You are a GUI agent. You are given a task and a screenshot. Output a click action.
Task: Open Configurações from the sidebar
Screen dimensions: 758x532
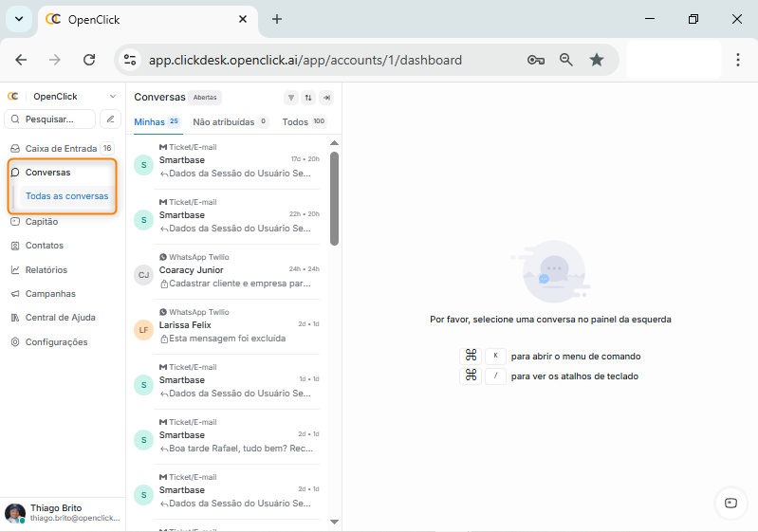56,342
